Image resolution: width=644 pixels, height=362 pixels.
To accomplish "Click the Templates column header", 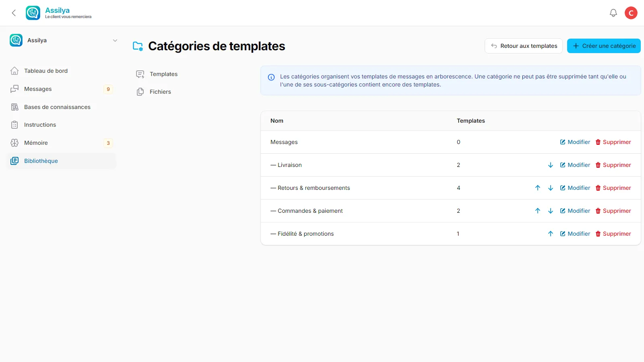I will click(x=471, y=121).
